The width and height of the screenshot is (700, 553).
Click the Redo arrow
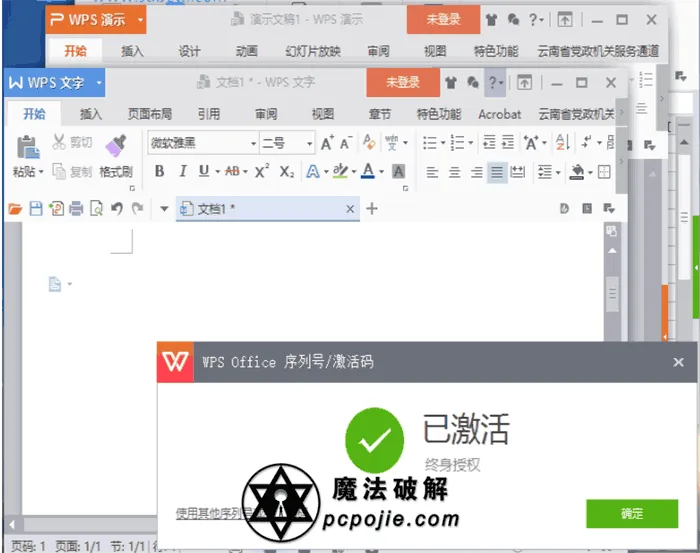pos(138,208)
